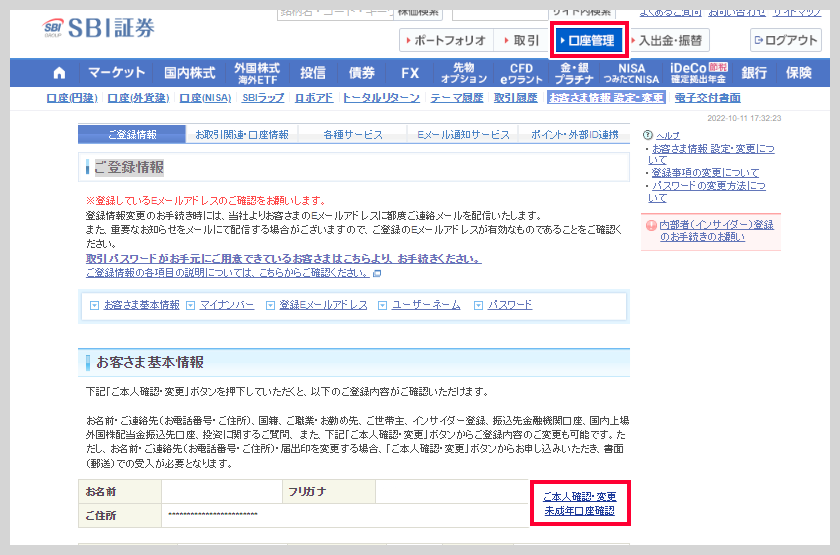Switch to the お取引関連・口座情報 tab
The width and height of the screenshot is (840, 555).
pyautogui.click(x=242, y=134)
